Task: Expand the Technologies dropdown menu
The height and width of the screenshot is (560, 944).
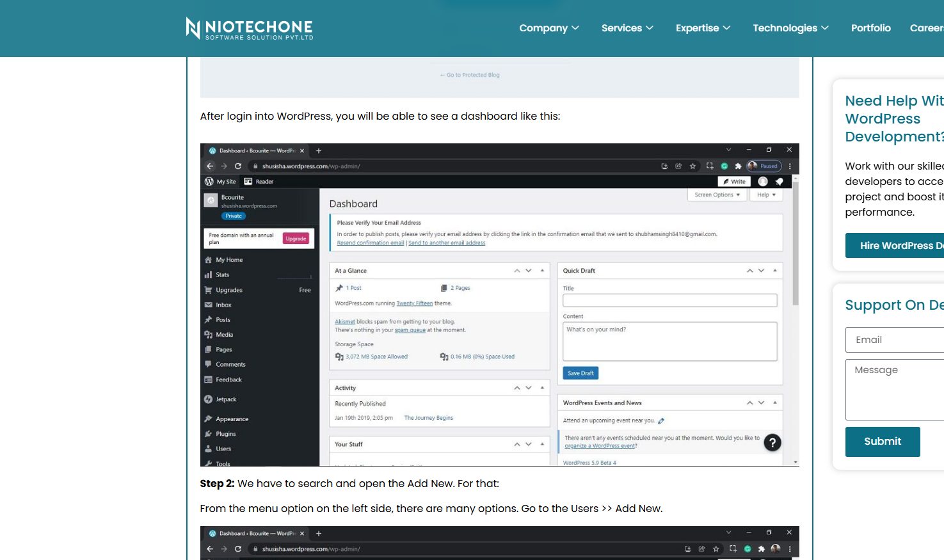Action: tap(790, 28)
